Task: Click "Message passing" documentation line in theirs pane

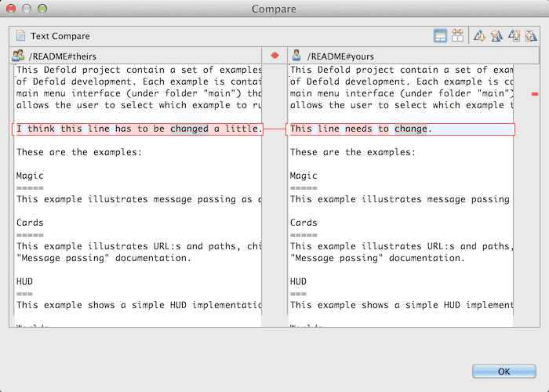Action: click(x=104, y=258)
